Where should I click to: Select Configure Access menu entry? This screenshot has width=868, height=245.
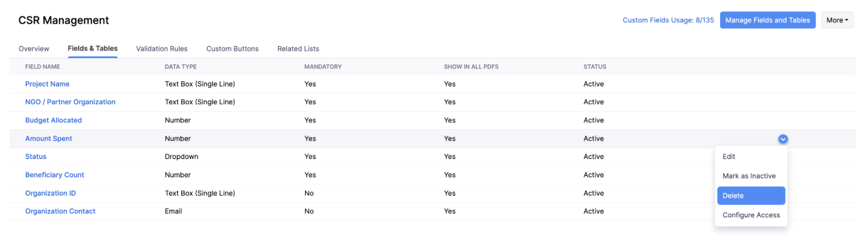[x=751, y=215]
